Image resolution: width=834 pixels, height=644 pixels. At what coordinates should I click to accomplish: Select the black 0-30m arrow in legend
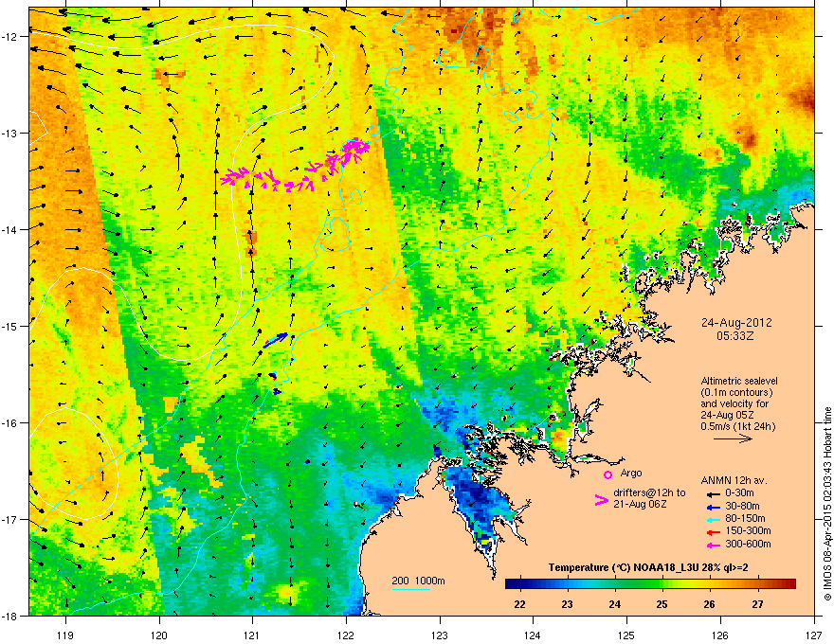pos(712,494)
